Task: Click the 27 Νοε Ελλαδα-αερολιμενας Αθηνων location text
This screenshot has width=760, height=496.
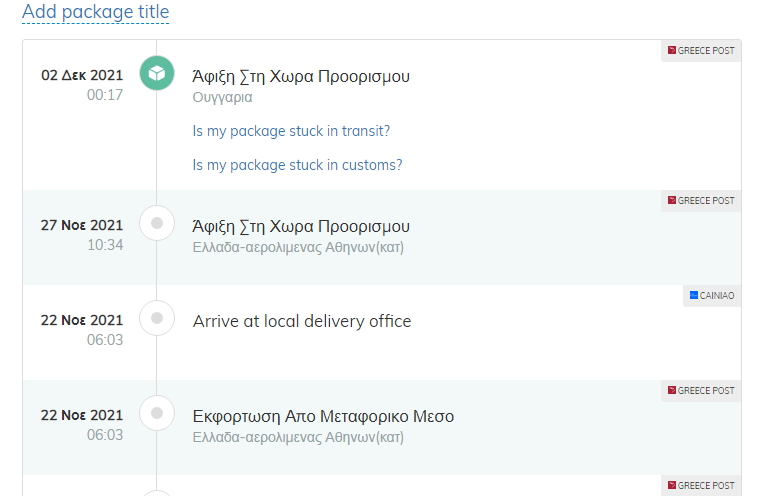Action: click(x=298, y=247)
